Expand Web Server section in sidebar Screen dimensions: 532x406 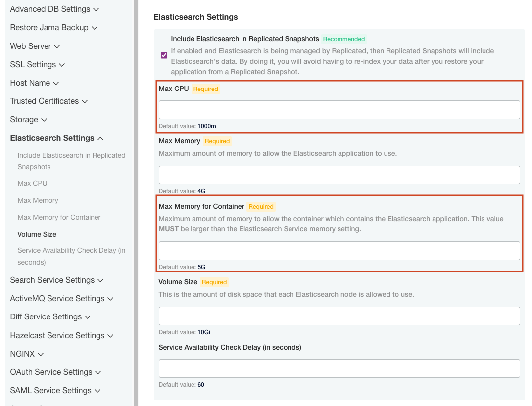35,46
